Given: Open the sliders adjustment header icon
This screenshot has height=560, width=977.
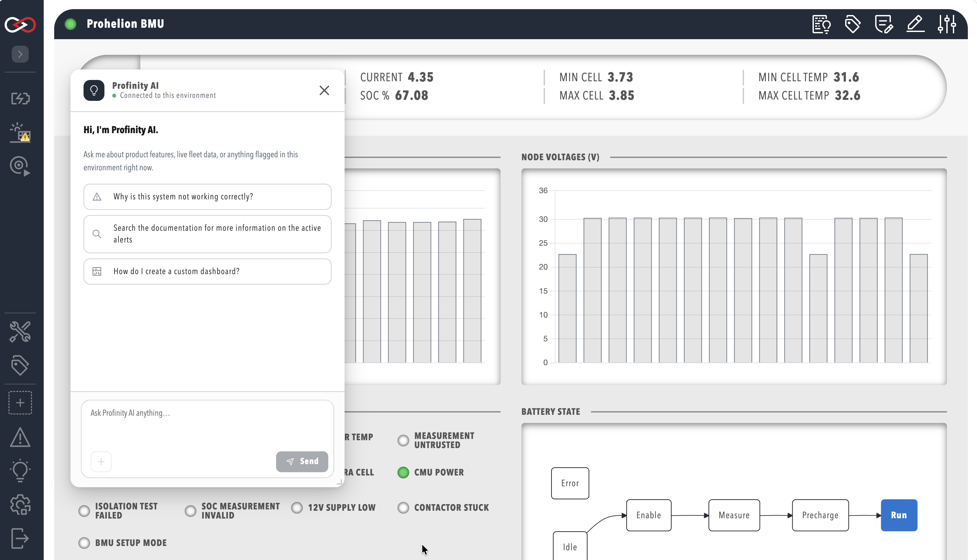Looking at the screenshot, I should (x=947, y=24).
